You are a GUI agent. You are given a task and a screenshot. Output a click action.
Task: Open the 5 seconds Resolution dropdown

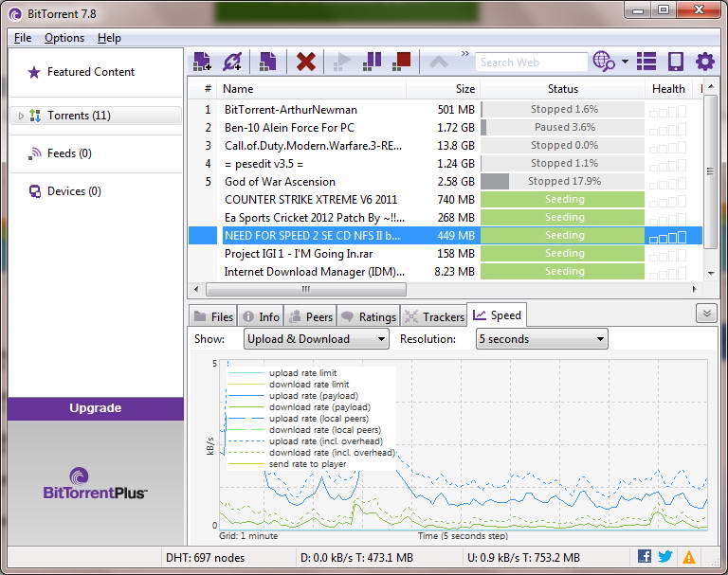[542, 339]
